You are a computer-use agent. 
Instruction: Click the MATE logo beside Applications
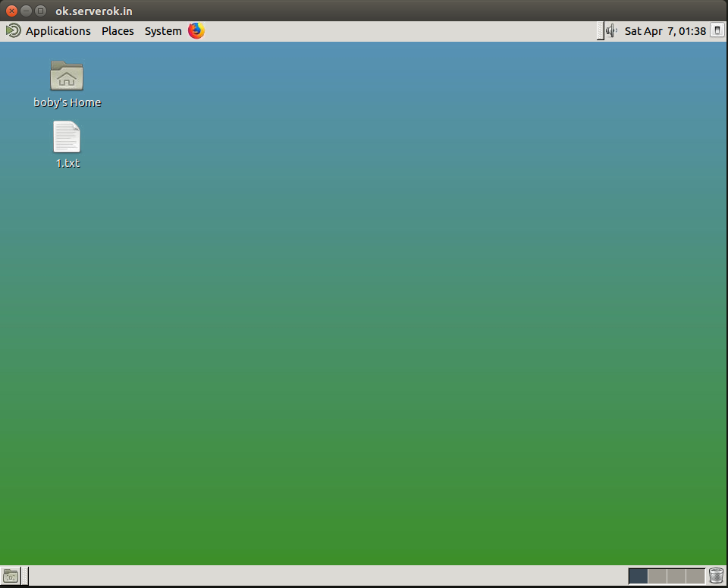(x=13, y=31)
